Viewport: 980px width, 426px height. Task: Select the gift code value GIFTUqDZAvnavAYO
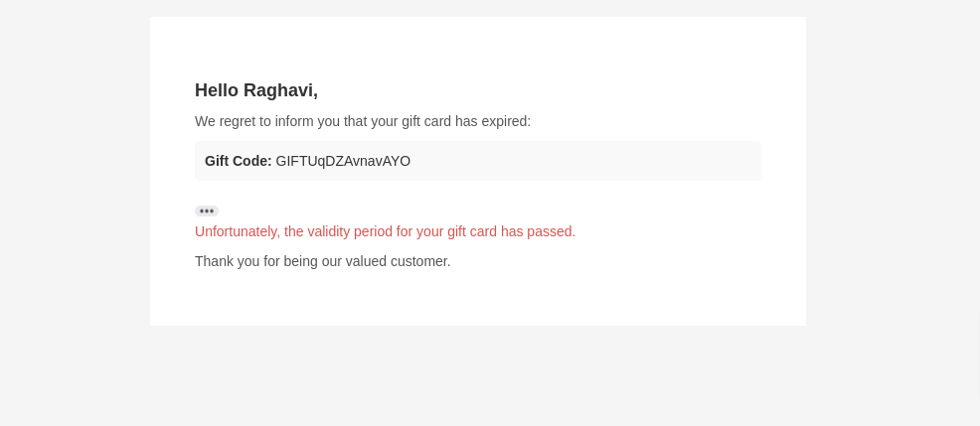[343, 161]
